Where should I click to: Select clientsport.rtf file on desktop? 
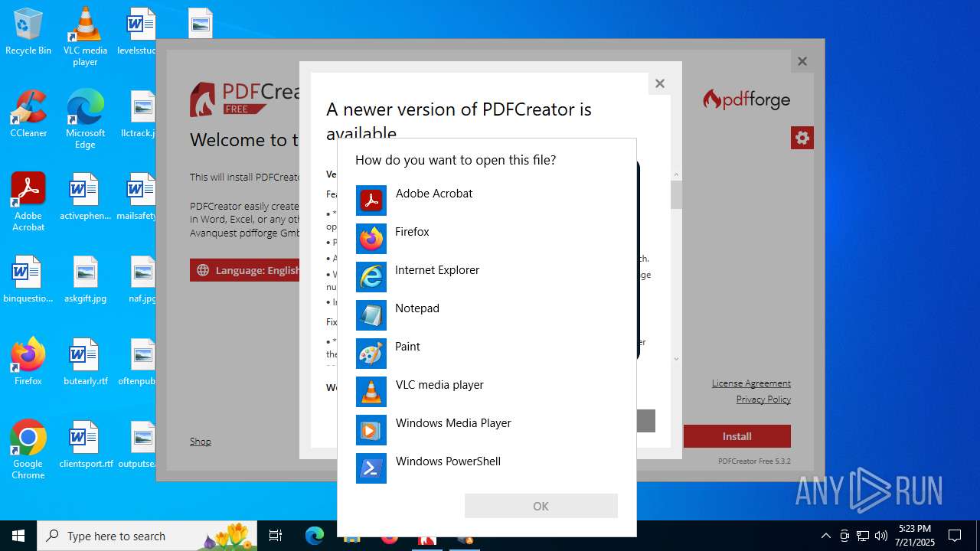(x=85, y=445)
